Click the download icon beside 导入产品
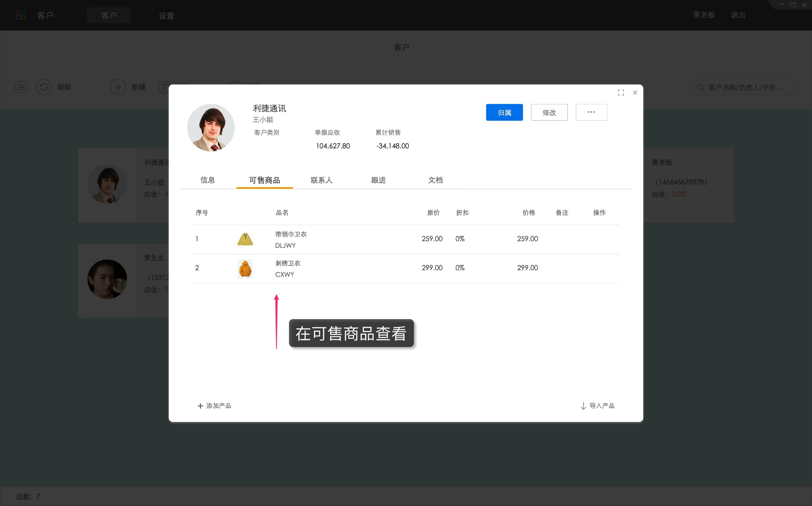 point(583,405)
